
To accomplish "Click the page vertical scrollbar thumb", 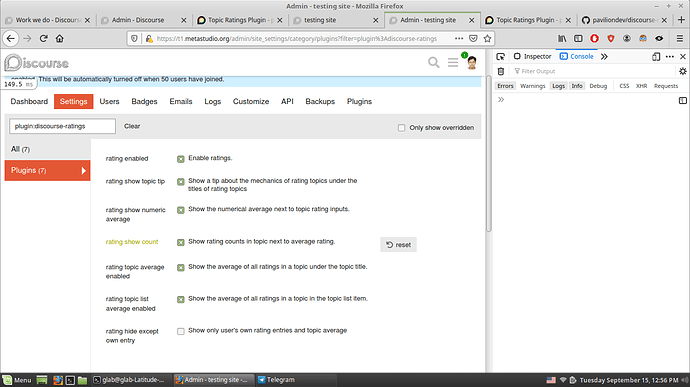I will pyautogui.click(x=488, y=154).
